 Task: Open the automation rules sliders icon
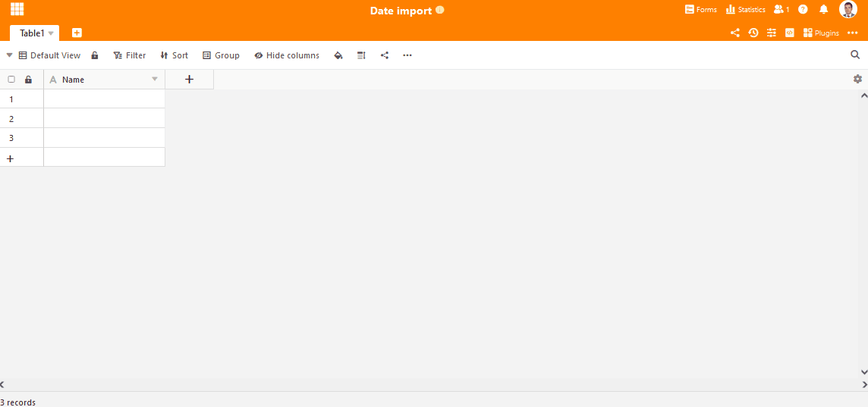point(772,33)
